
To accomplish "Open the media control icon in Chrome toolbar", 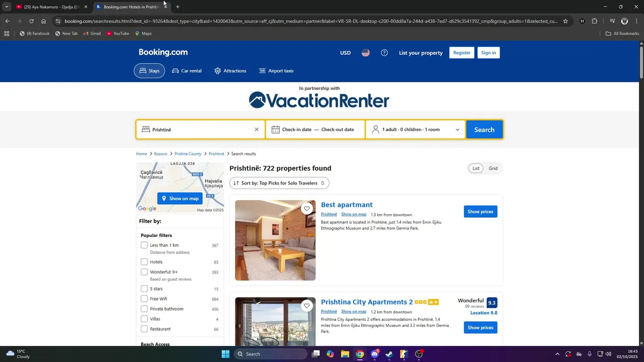I will (x=612, y=21).
